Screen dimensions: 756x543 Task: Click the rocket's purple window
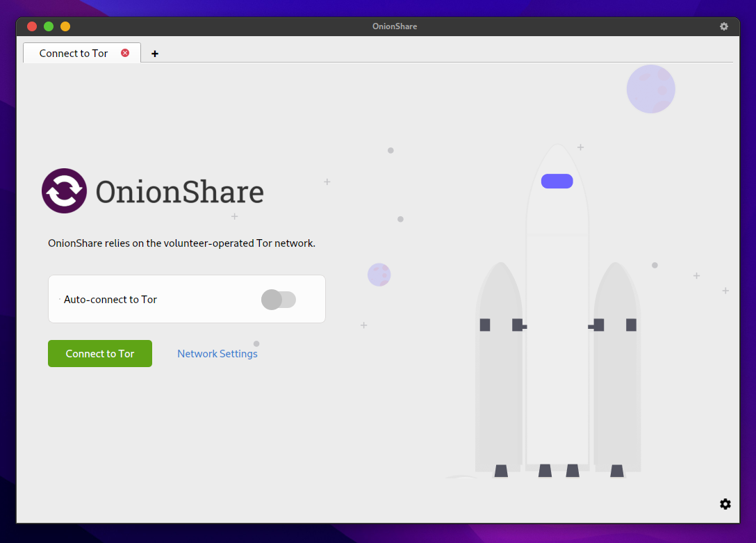(x=557, y=181)
